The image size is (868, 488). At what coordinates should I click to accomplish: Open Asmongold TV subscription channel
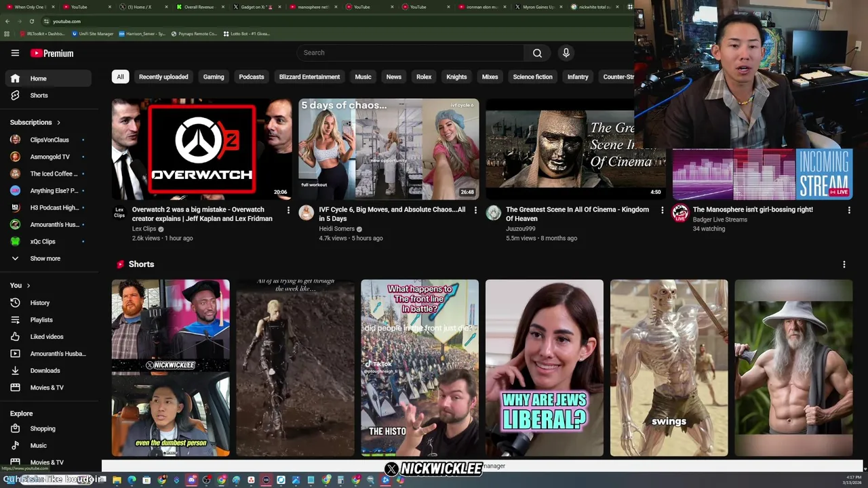click(x=47, y=157)
